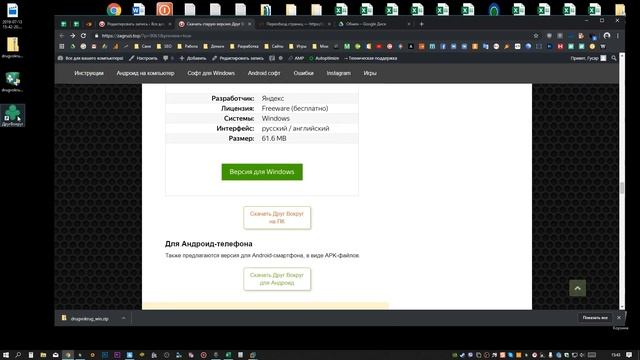Open Софт для Windows menu item
This screenshot has height=360, width=640.
(x=211, y=73)
